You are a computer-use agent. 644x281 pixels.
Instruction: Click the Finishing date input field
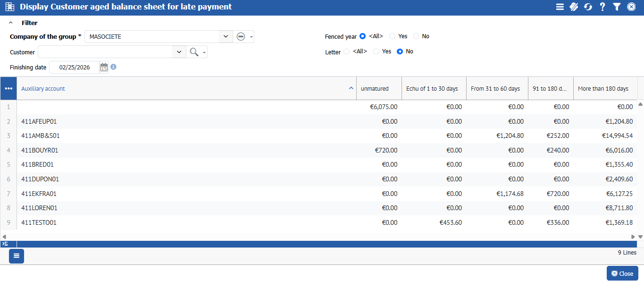coord(74,68)
